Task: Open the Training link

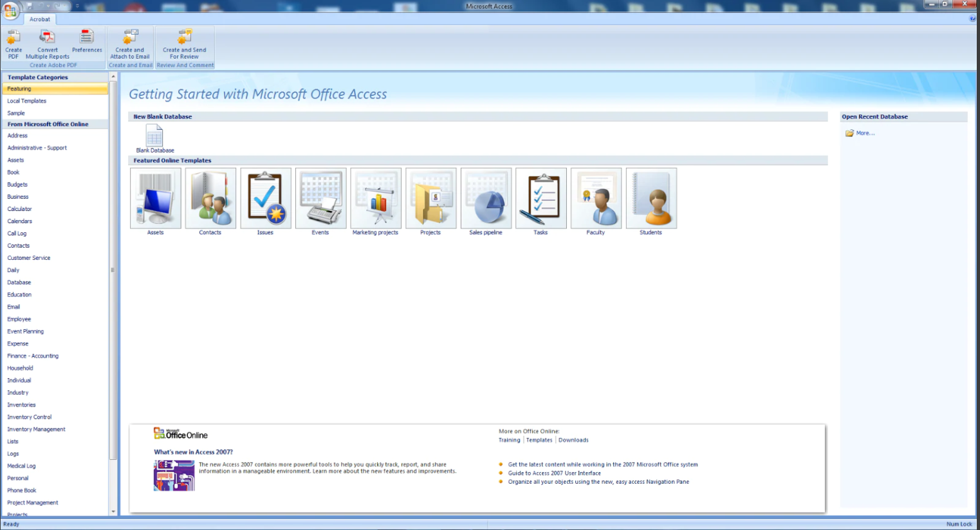Action: pos(509,441)
